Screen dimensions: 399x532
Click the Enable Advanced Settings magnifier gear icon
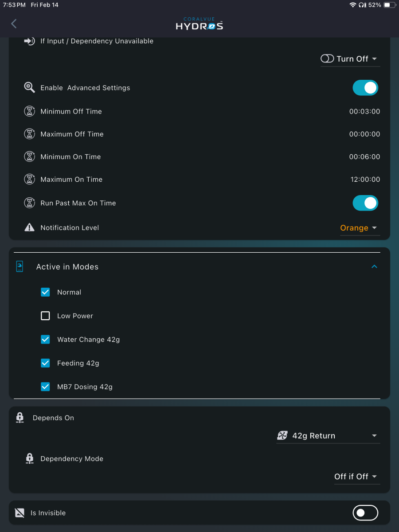[29, 87]
